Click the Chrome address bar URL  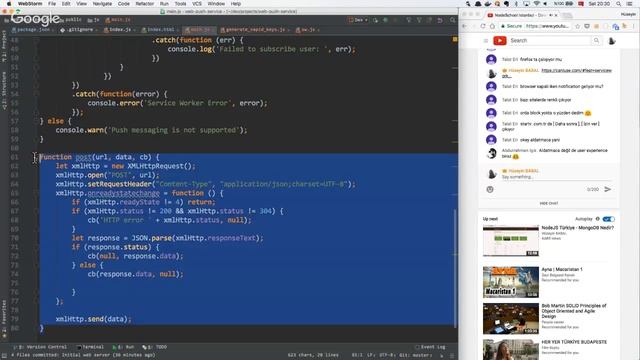pyautogui.click(x=547, y=26)
